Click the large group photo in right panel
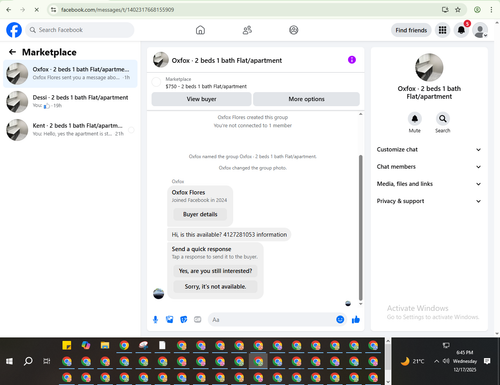Viewport: 500px width, 385px height. [429, 68]
